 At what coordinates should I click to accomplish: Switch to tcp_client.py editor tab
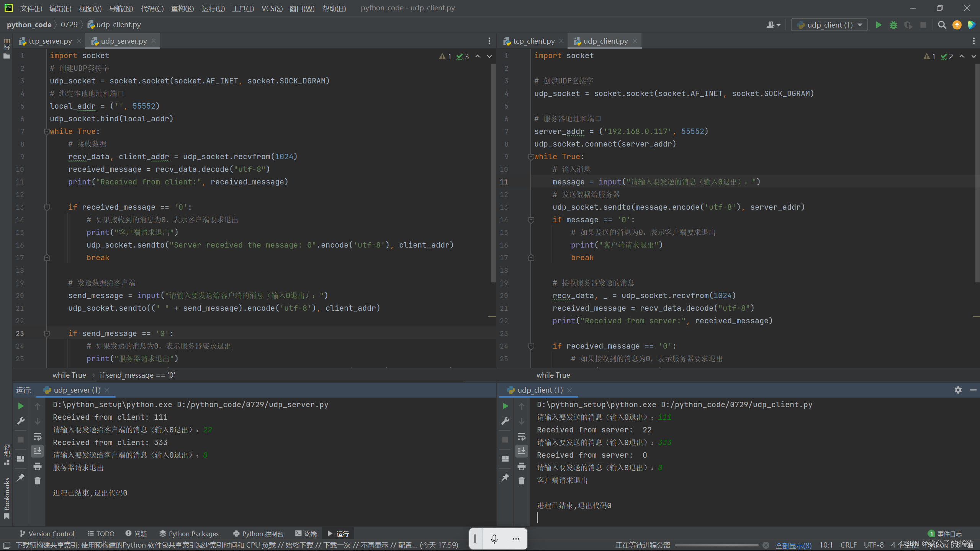(x=533, y=41)
